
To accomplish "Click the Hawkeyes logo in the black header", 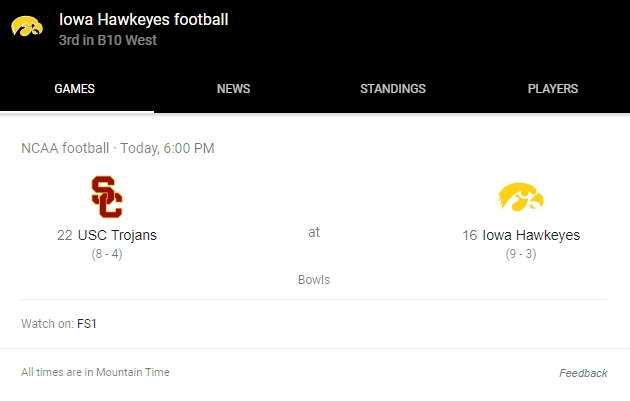I will pyautogui.click(x=27, y=26).
